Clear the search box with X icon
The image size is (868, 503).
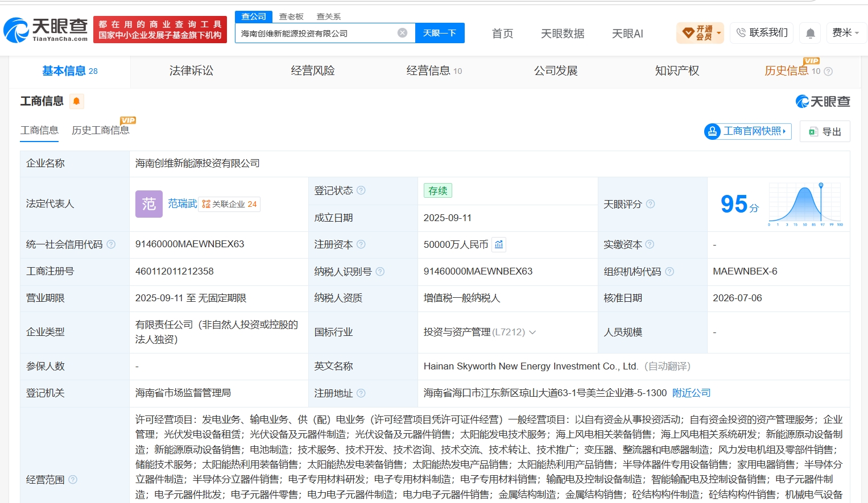pos(402,33)
